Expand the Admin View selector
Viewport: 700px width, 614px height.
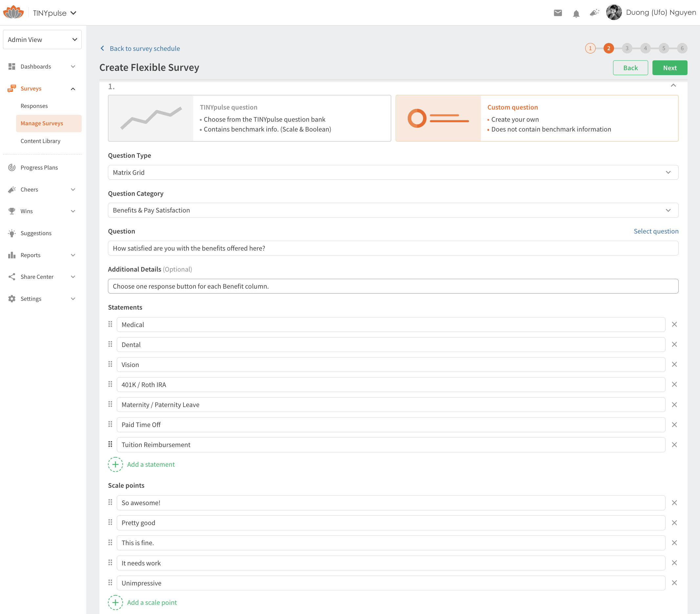click(42, 40)
